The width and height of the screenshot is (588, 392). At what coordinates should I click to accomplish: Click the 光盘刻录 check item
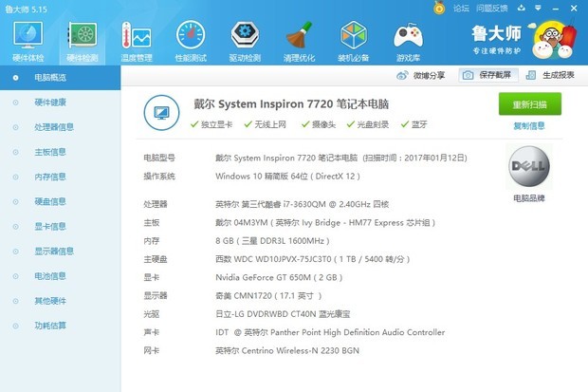coord(368,124)
